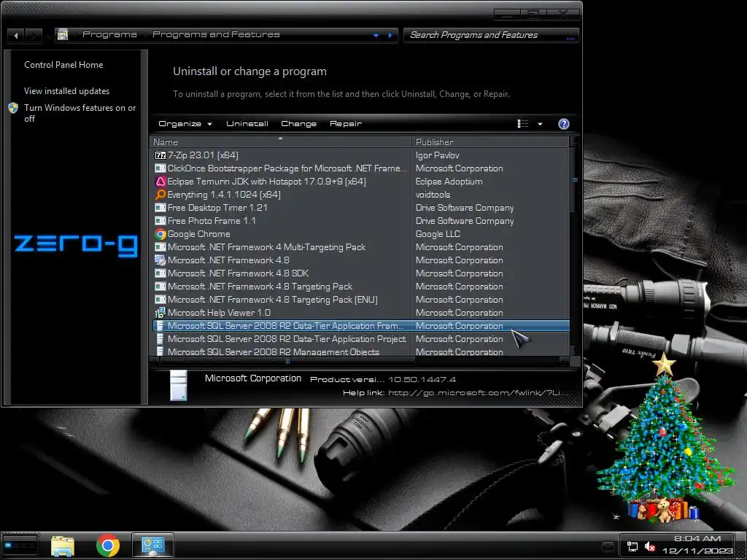Screen dimensions: 747x560
Task: Click the shield icon beside Windows features
Action: tap(13, 108)
